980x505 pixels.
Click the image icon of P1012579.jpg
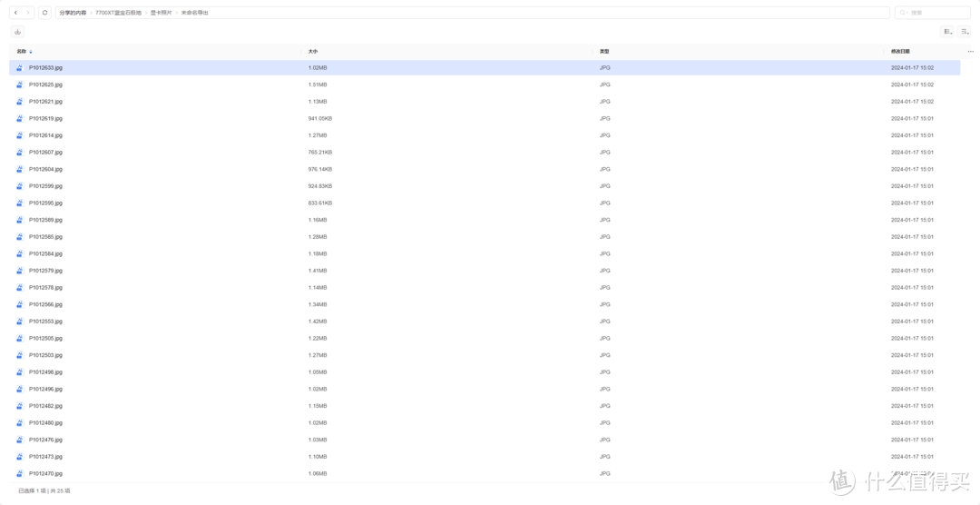(20, 271)
